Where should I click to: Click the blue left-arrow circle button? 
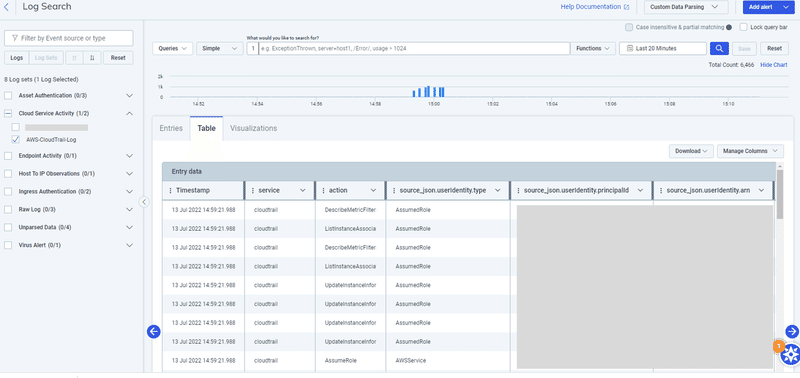pyautogui.click(x=154, y=332)
